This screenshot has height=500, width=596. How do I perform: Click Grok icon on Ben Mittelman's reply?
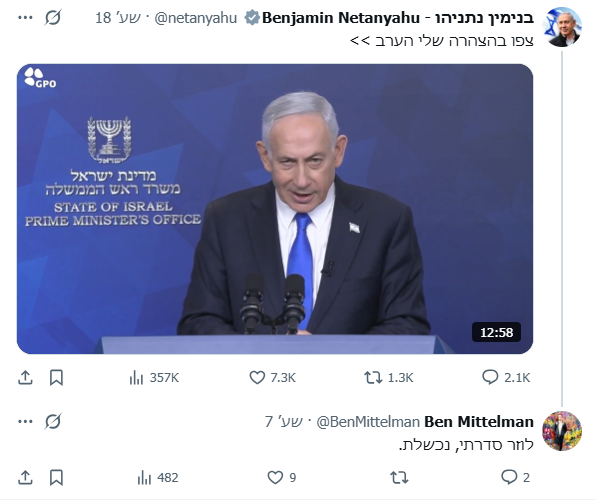pos(53,421)
